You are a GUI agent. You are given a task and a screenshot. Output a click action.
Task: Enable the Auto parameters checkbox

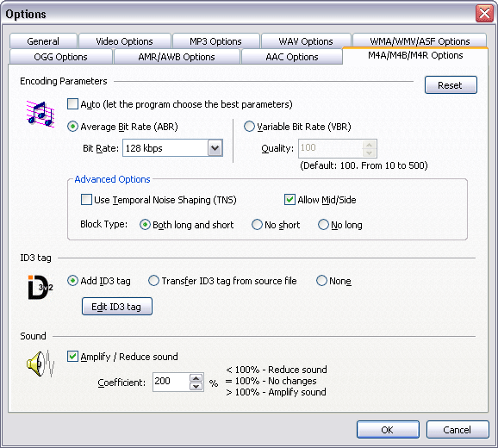(x=72, y=104)
